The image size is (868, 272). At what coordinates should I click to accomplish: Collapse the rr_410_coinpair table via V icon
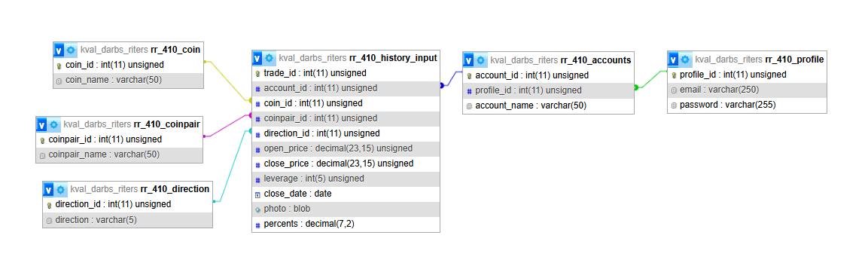click(x=42, y=124)
